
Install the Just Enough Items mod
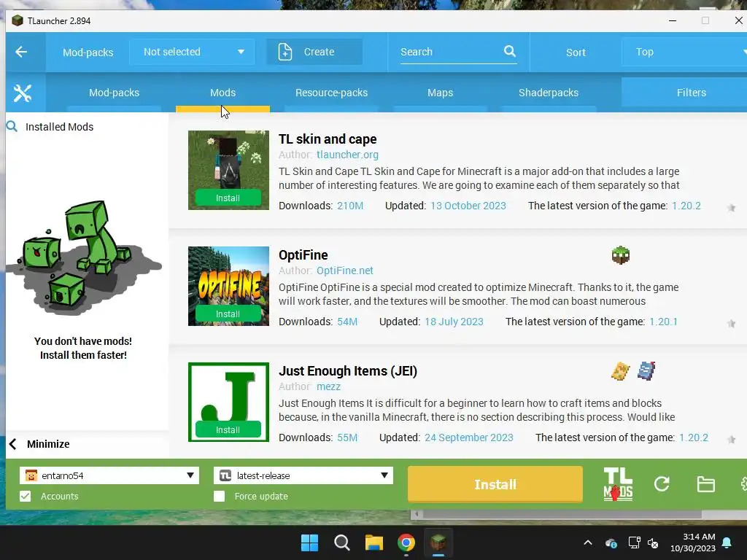click(228, 429)
